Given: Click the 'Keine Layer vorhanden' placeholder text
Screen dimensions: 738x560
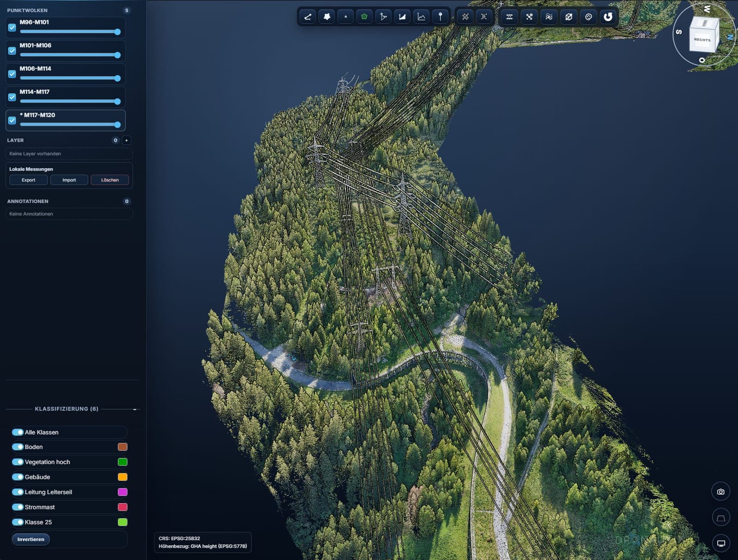Looking at the screenshot, I should pyautogui.click(x=35, y=154).
